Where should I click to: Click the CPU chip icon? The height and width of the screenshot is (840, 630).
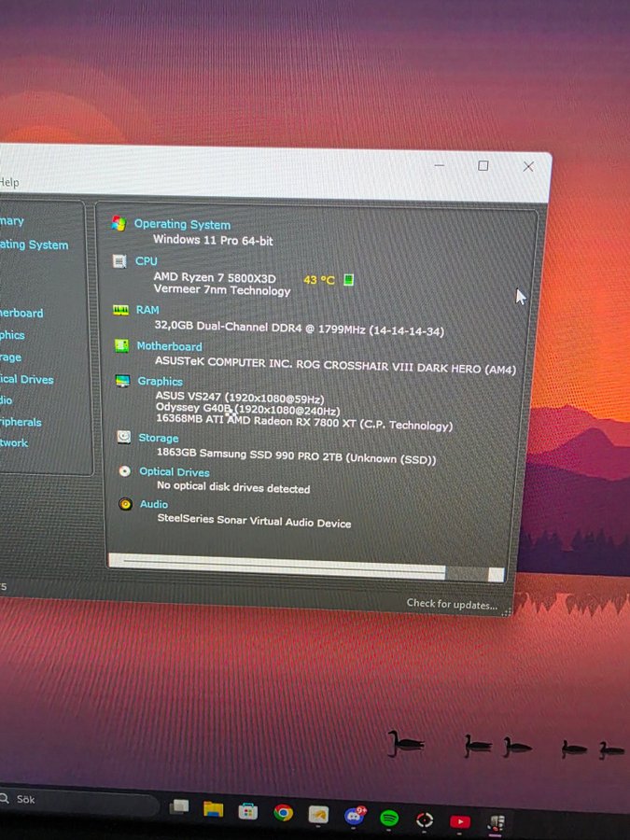(x=119, y=261)
